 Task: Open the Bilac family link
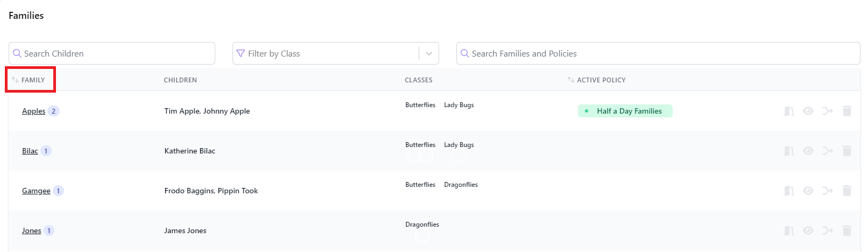tap(30, 151)
